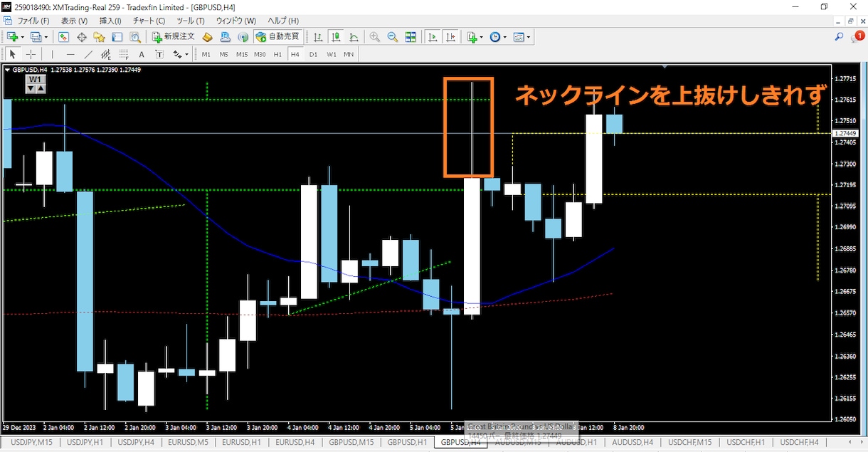Switch chart to line chart style

point(354,37)
